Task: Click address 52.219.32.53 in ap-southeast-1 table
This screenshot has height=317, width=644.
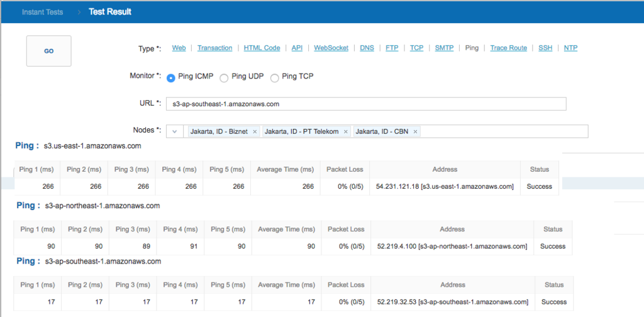Action: click(x=453, y=302)
